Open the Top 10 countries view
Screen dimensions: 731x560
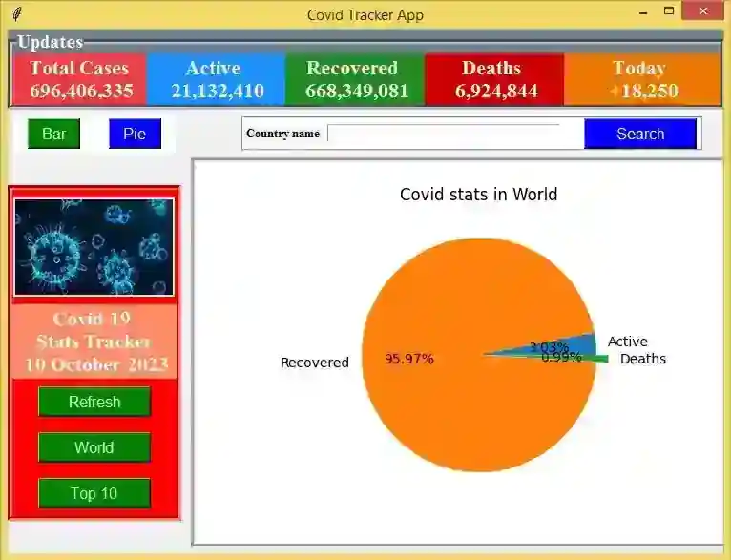[x=94, y=493]
